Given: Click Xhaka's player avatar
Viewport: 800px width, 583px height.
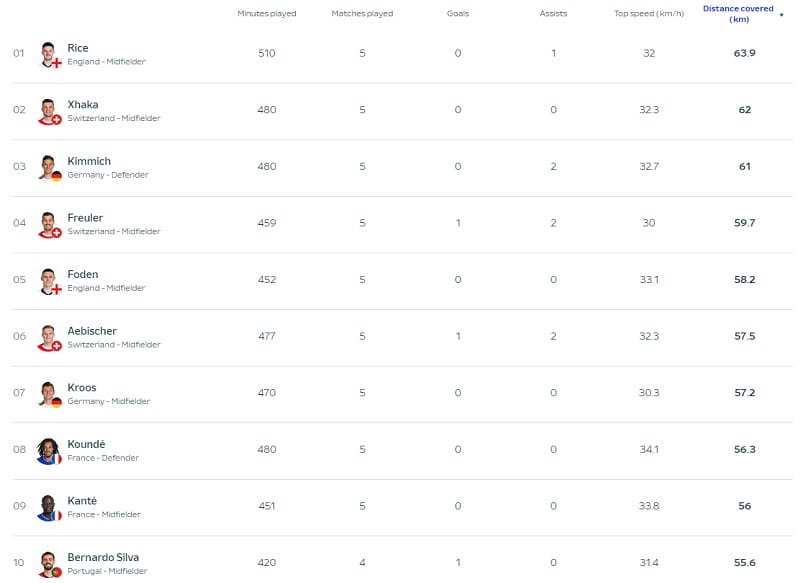Looking at the screenshot, I should (x=48, y=111).
